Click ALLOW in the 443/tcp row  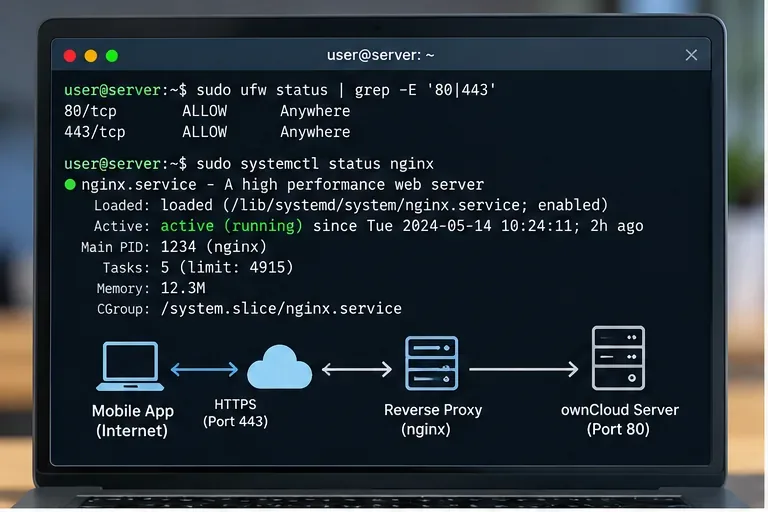(x=204, y=132)
